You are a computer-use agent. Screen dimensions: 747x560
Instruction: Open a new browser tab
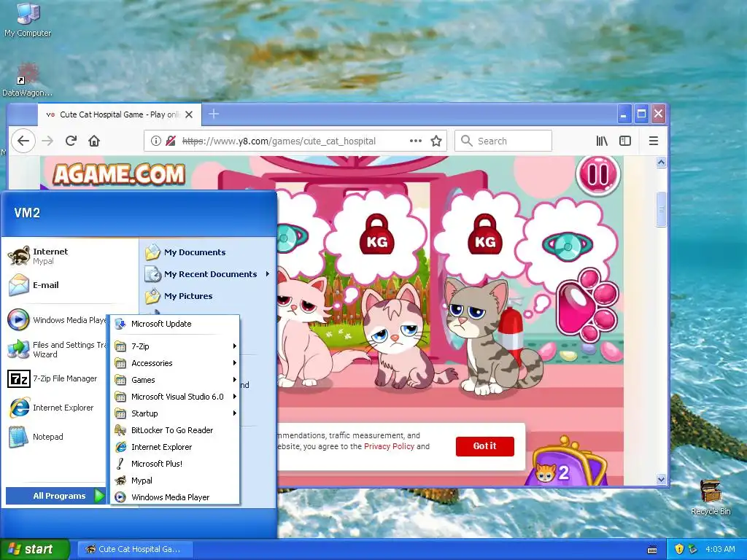[x=214, y=114]
